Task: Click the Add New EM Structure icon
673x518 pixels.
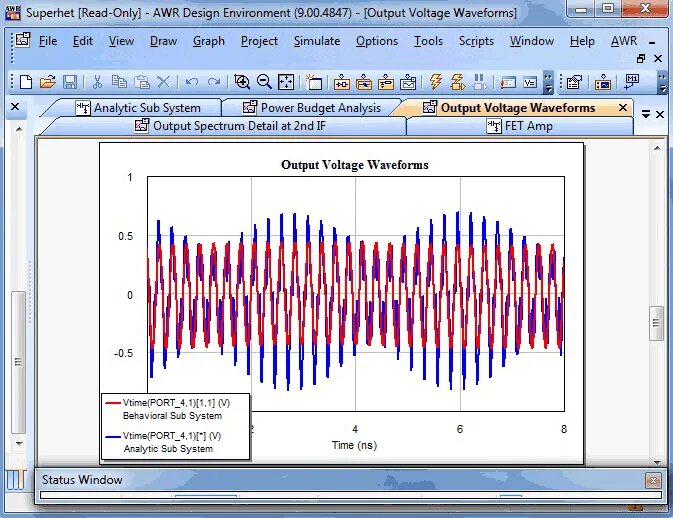Action: (x=386, y=82)
